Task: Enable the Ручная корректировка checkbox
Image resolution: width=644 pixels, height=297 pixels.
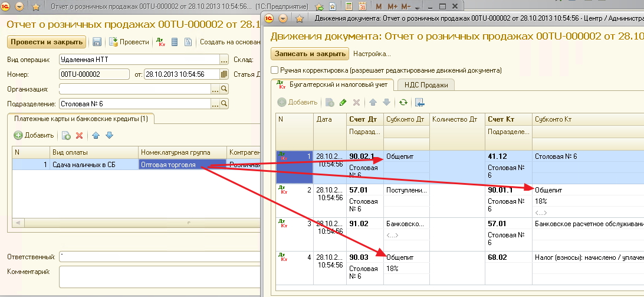Action: tap(274, 70)
